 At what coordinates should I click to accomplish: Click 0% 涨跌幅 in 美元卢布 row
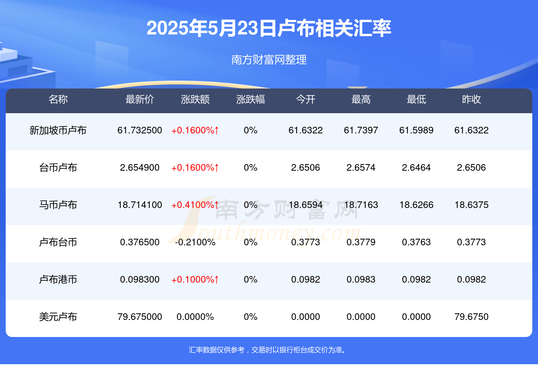251,317
